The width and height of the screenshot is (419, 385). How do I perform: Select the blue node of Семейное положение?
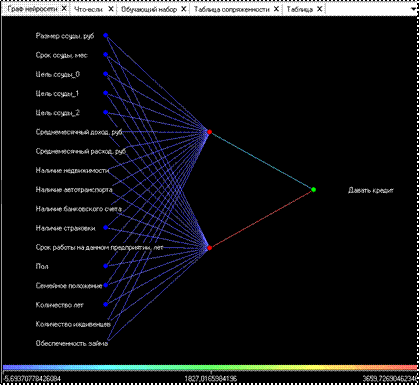[106, 285]
